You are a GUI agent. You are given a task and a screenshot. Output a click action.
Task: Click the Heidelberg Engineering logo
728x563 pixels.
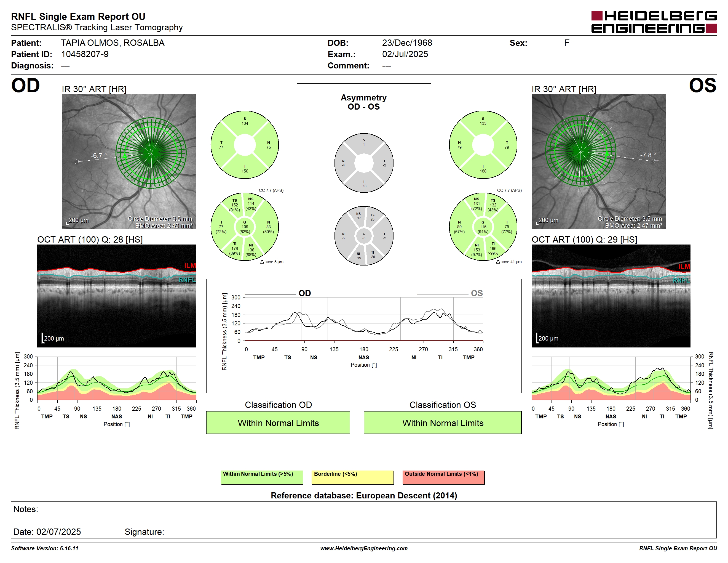click(x=654, y=22)
